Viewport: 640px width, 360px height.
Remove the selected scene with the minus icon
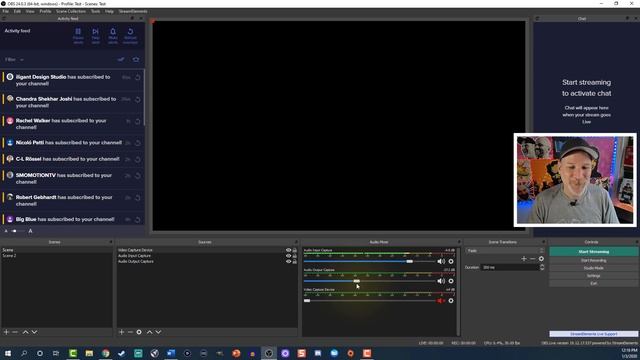[15, 332]
